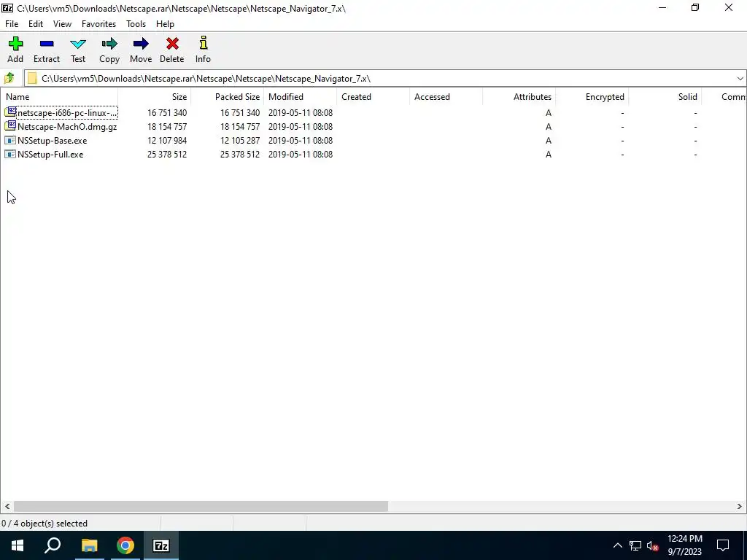Open Google Chrome from taskbar
The width and height of the screenshot is (747, 560).
click(x=125, y=545)
